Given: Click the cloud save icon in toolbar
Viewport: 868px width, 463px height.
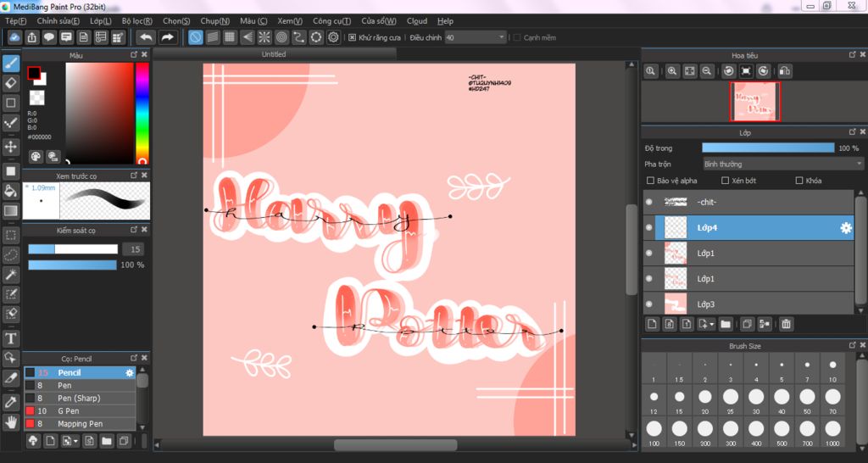Looking at the screenshot, I should point(15,37).
